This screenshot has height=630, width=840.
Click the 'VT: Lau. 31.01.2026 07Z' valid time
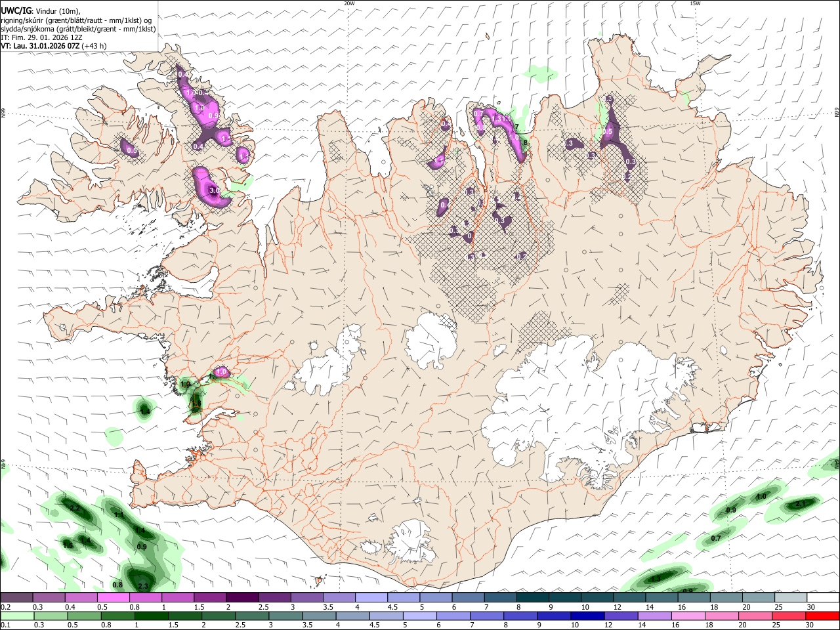[40, 46]
